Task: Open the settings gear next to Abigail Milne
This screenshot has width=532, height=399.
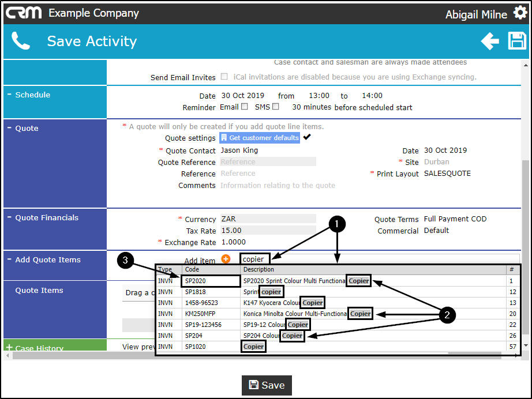Action: click(x=520, y=13)
